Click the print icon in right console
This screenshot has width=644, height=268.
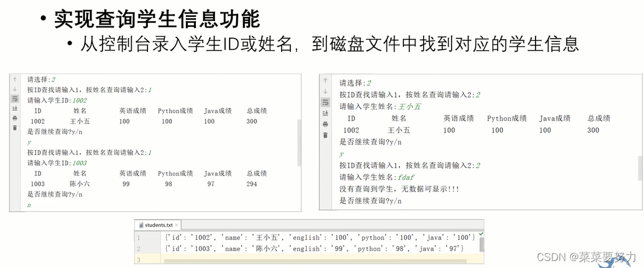click(x=325, y=124)
